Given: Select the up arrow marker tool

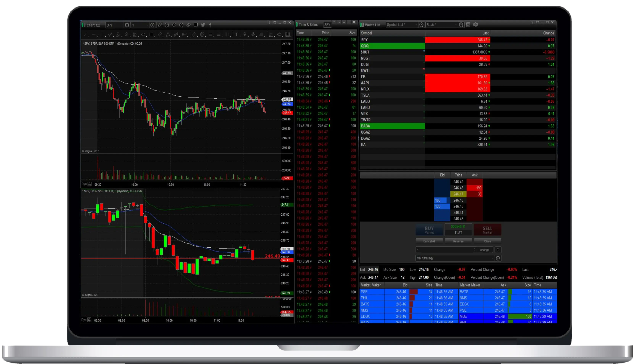Looking at the screenshot, I should 245,35.
